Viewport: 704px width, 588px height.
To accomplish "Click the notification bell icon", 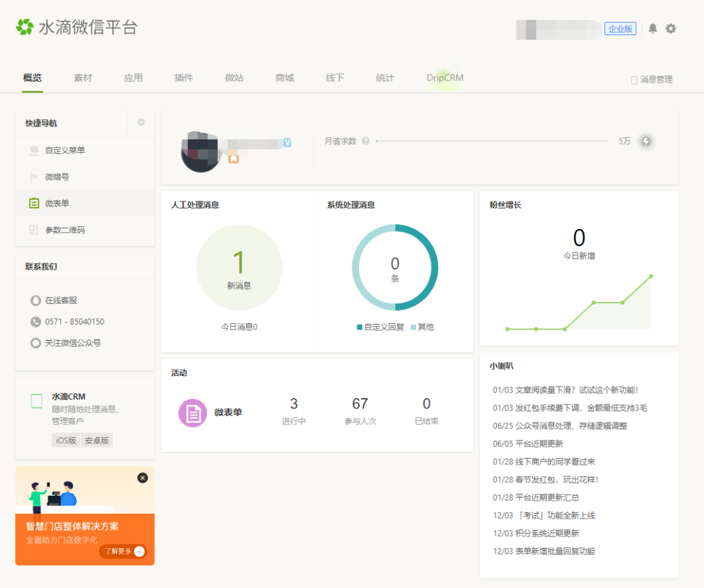I will [652, 29].
